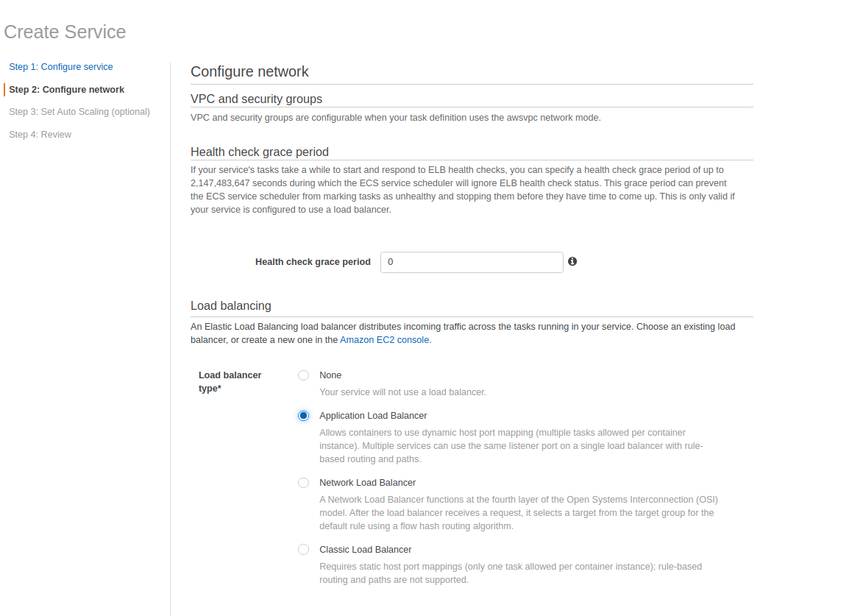Click the info icon beside grace period field
The height and width of the screenshot is (616, 863).
pyautogui.click(x=572, y=261)
